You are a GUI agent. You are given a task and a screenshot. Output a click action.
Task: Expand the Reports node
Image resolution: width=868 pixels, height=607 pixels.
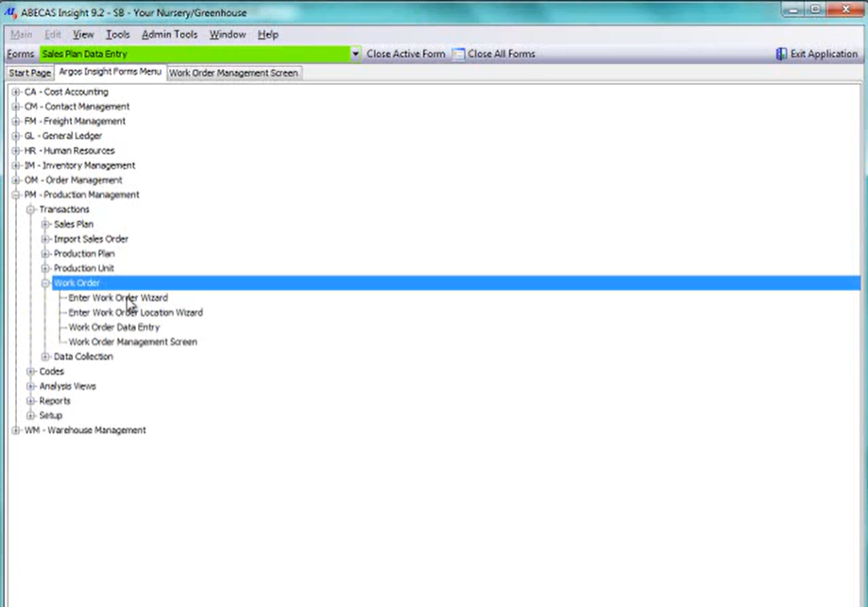click(x=29, y=400)
